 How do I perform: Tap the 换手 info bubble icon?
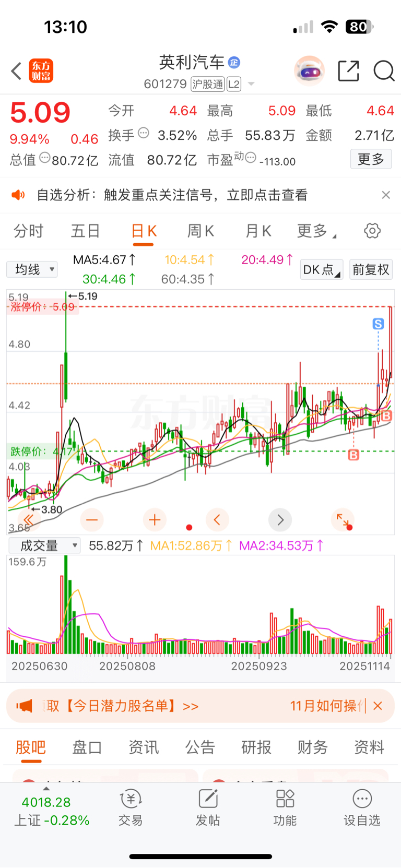[x=144, y=133]
